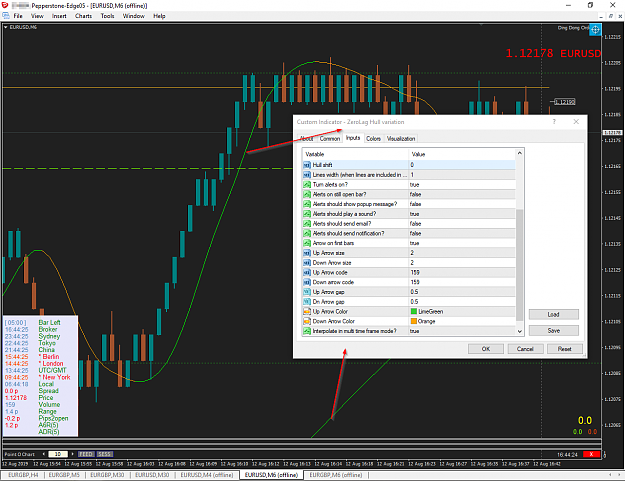Select the Lines width value cell

click(462, 175)
